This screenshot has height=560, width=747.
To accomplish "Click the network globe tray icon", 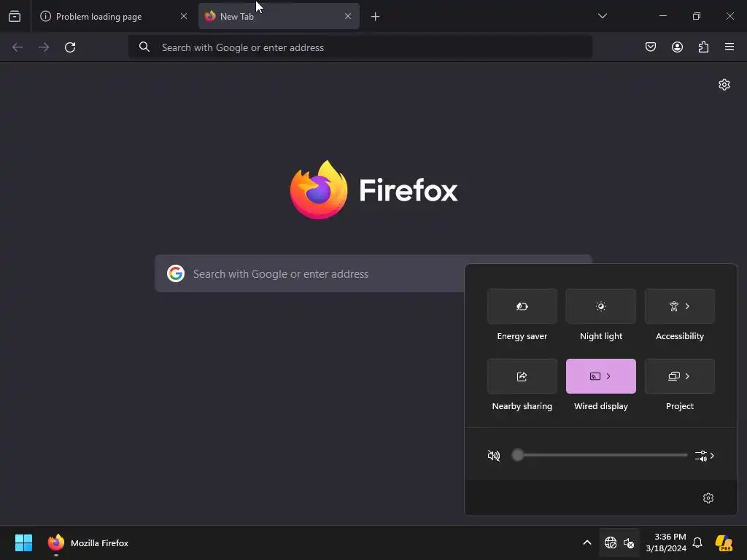I will point(611,542).
